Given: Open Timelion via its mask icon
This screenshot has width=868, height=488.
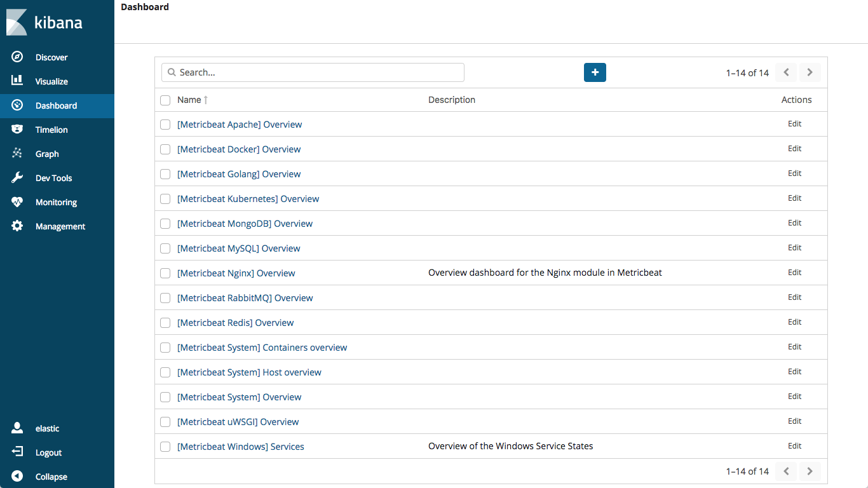Looking at the screenshot, I should 18,130.
